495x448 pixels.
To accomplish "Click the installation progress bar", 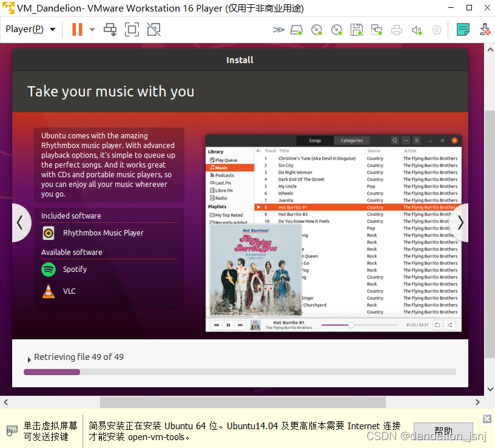I will pos(240,372).
